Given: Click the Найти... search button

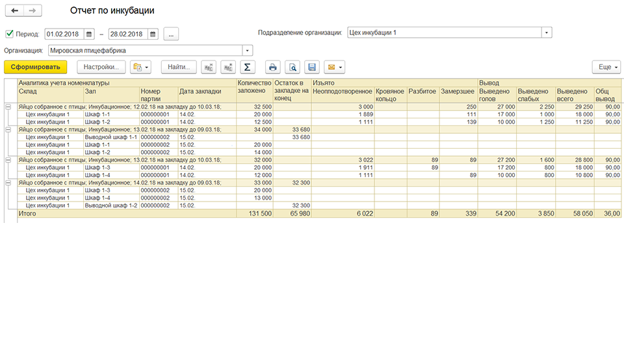Looking at the screenshot, I should [x=179, y=67].
